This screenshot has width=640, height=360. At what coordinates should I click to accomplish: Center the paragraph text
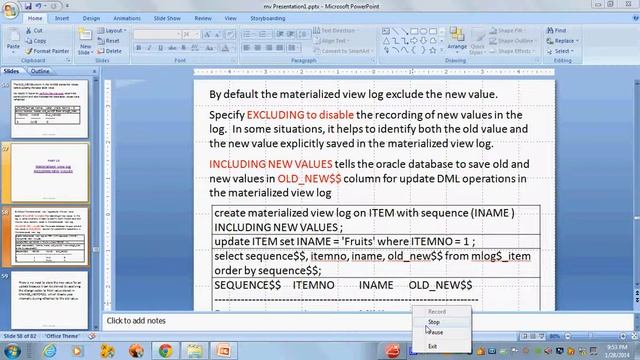pos(258,48)
